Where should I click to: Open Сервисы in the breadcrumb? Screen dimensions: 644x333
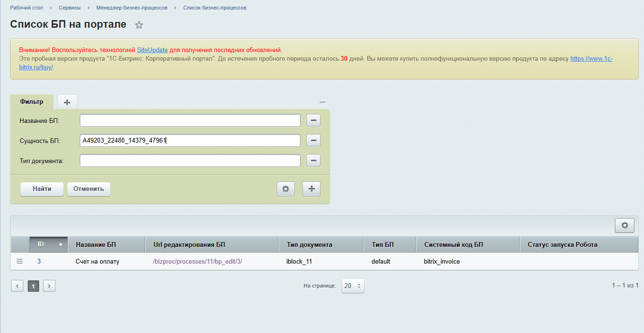pyautogui.click(x=70, y=8)
